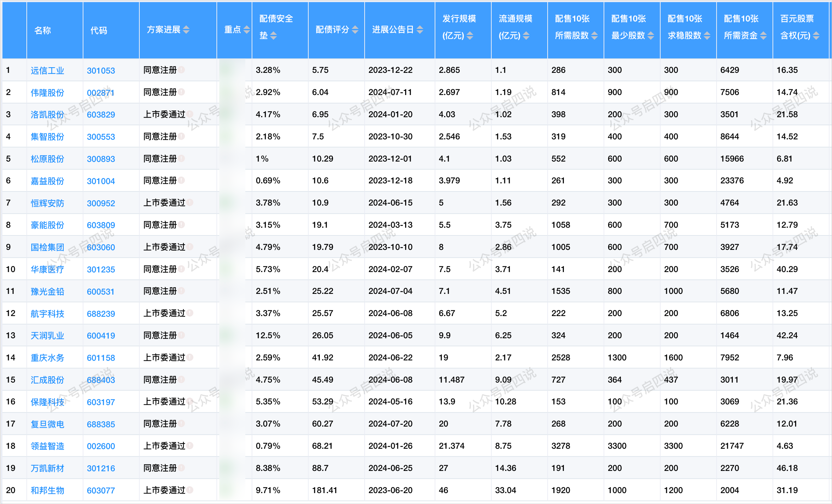Sort by 方案进展 column arrows

click(x=186, y=30)
